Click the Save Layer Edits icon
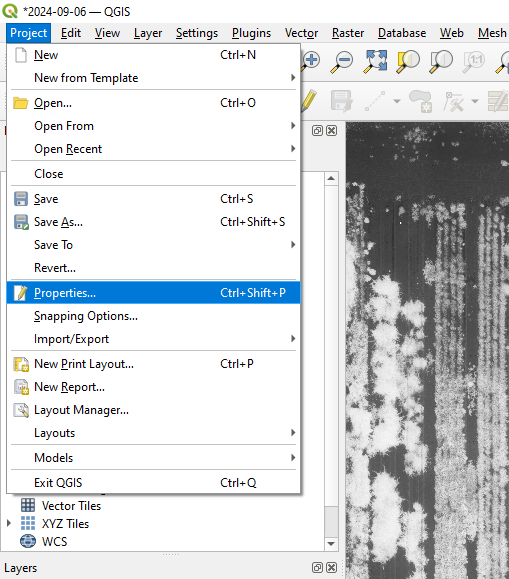Viewport: 509px width, 579px height. pyautogui.click(x=341, y=100)
